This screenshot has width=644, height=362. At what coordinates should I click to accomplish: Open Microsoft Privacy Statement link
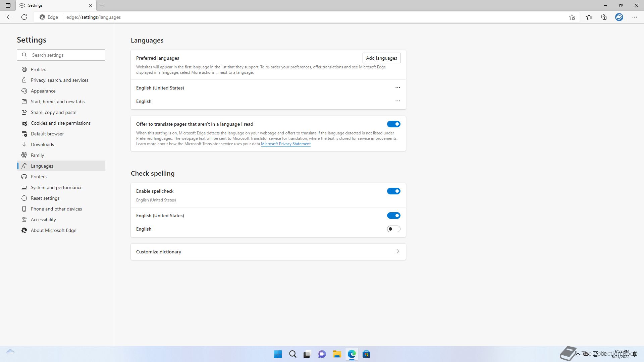286,144
